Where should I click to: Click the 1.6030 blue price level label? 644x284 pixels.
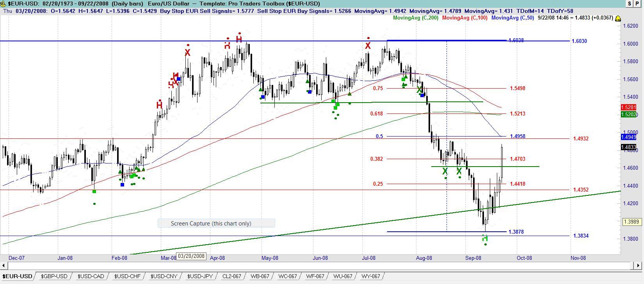[579, 41]
